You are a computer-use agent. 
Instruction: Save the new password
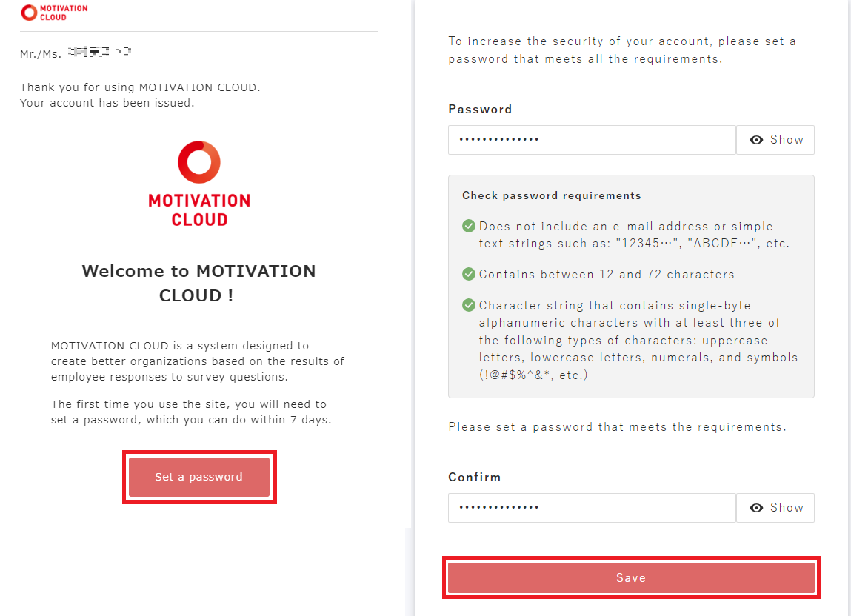point(631,577)
